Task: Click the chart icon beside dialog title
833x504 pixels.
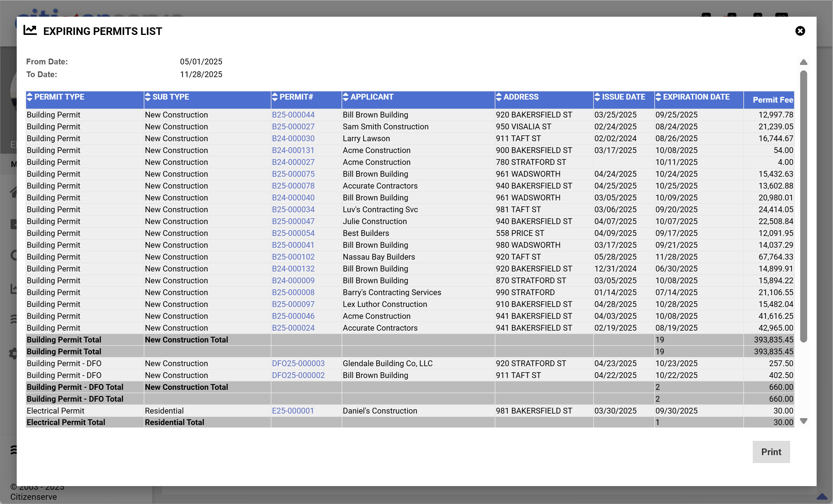Action: (x=30, y=30)
